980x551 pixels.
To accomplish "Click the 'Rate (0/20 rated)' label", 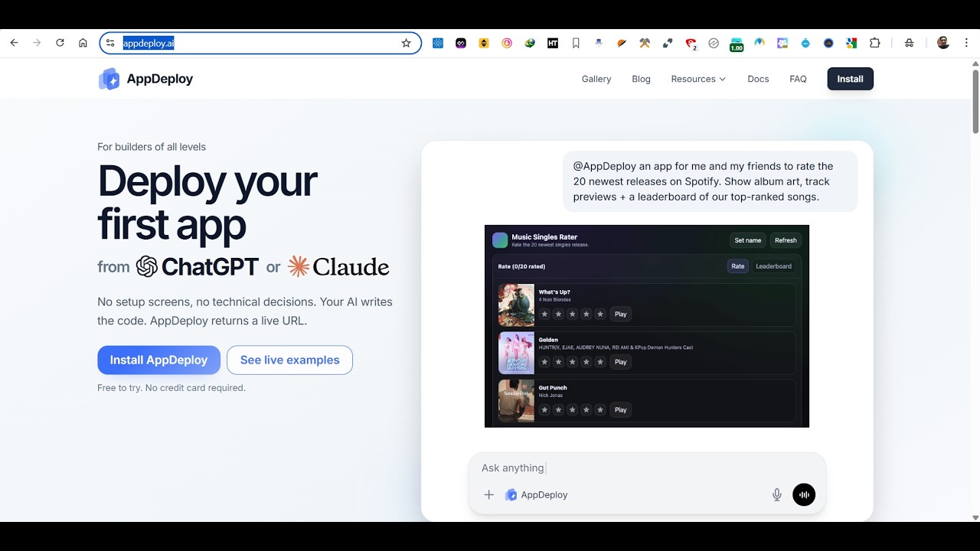I will click(x=521, y=266).
